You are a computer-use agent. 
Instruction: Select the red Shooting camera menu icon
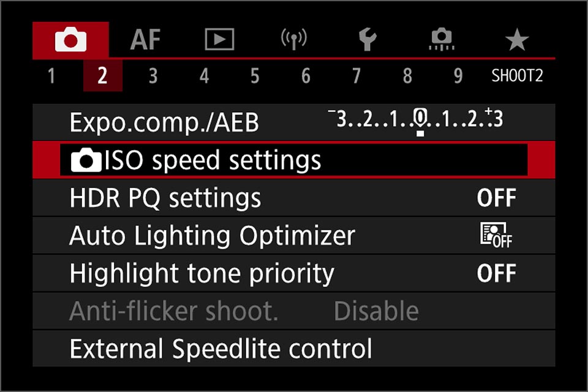coord(72,39)
